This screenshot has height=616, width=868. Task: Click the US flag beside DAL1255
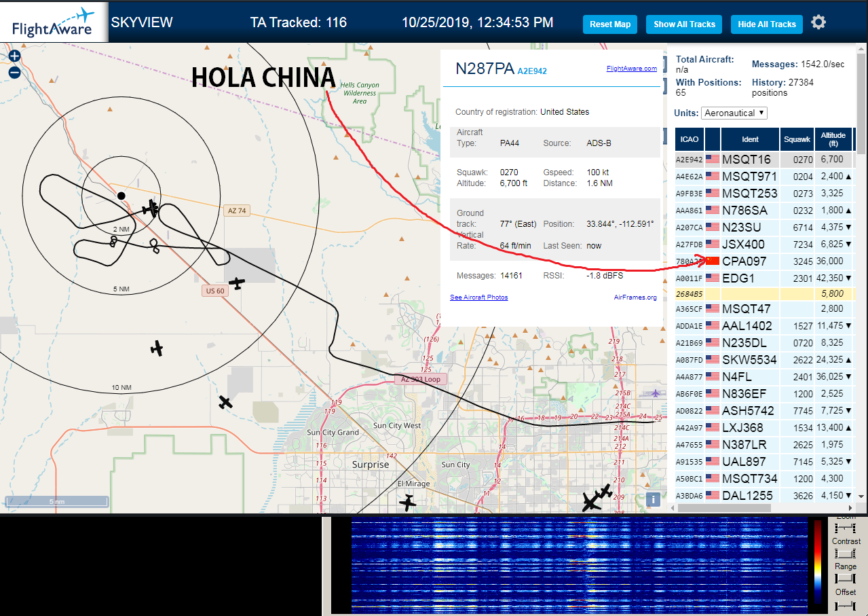tap(713, 496)
